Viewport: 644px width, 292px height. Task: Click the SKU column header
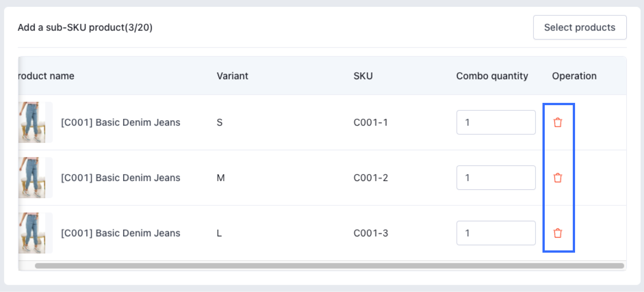[x=363, y=76]
